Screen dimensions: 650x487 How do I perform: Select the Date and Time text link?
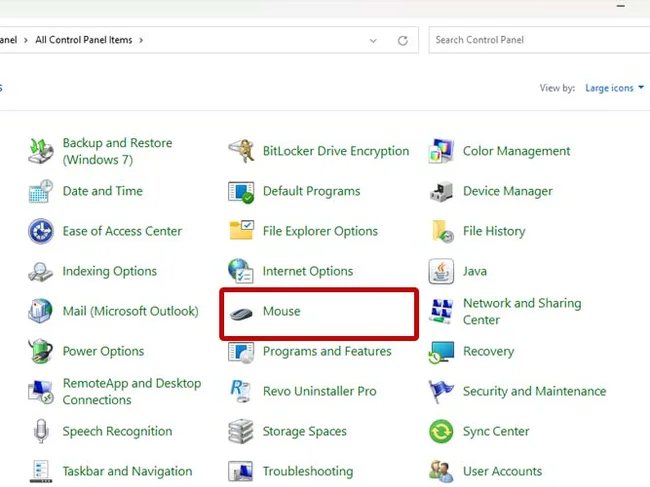coord(102,191)
